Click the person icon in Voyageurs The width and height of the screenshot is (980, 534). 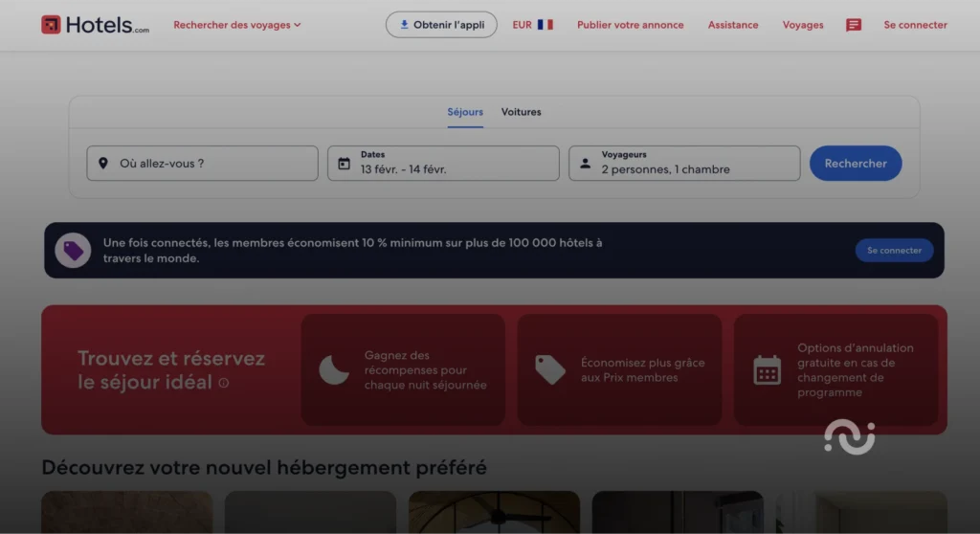tap(585, 164)
